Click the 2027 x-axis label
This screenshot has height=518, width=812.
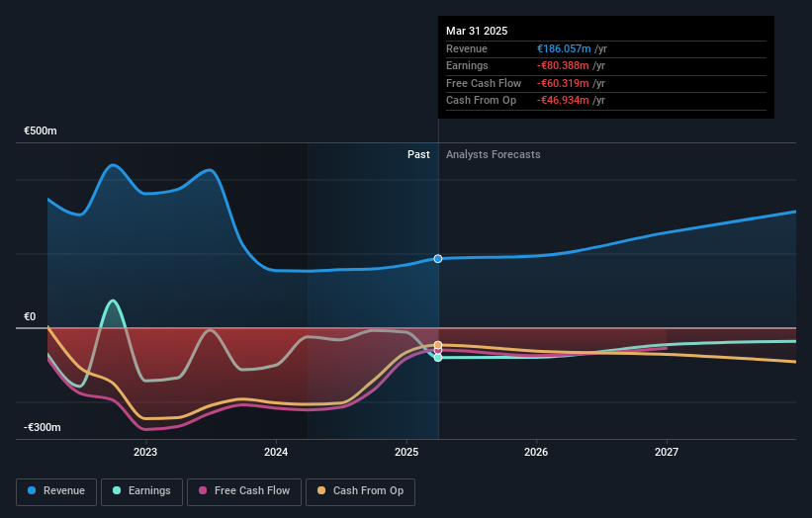(x=667, y=453)
